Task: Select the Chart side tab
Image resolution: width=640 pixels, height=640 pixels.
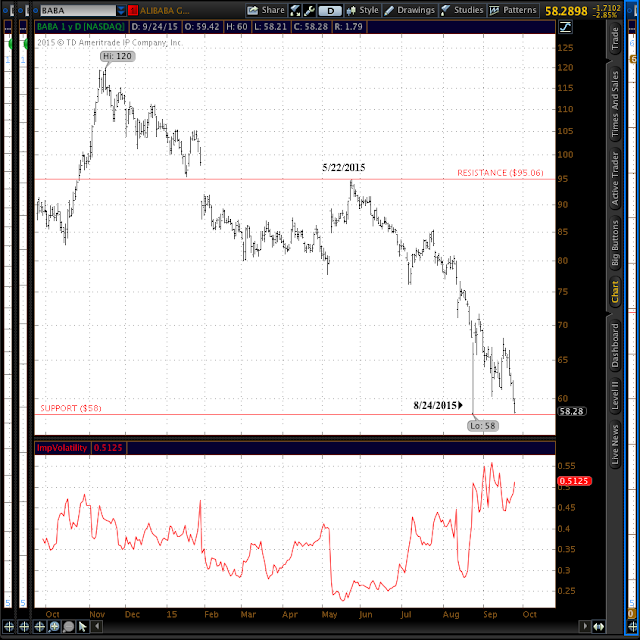Action: tap(615, 292)
